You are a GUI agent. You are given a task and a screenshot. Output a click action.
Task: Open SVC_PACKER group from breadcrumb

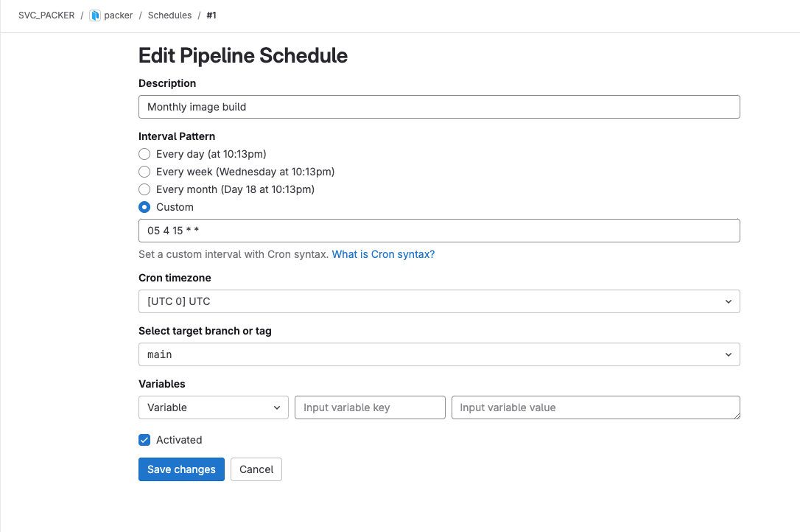click(x=46, y=15)
